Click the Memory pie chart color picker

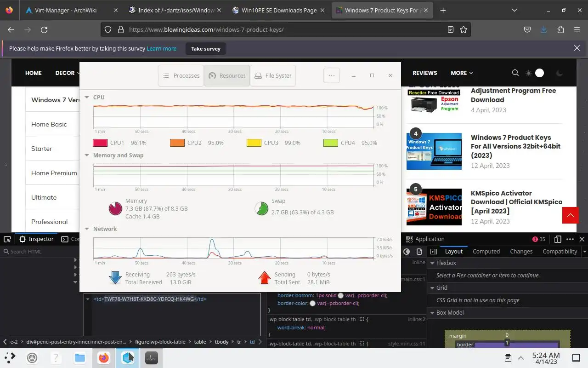tap(115, 208)
